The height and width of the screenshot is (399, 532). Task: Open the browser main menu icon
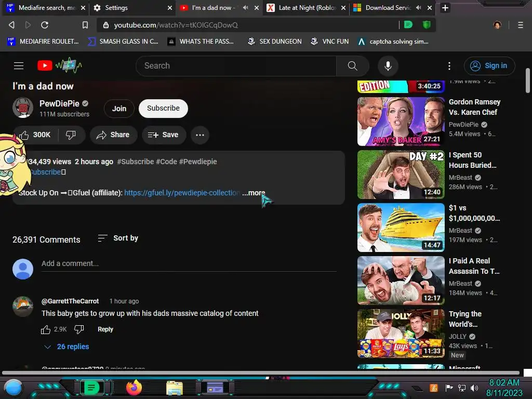pos(520,25)
